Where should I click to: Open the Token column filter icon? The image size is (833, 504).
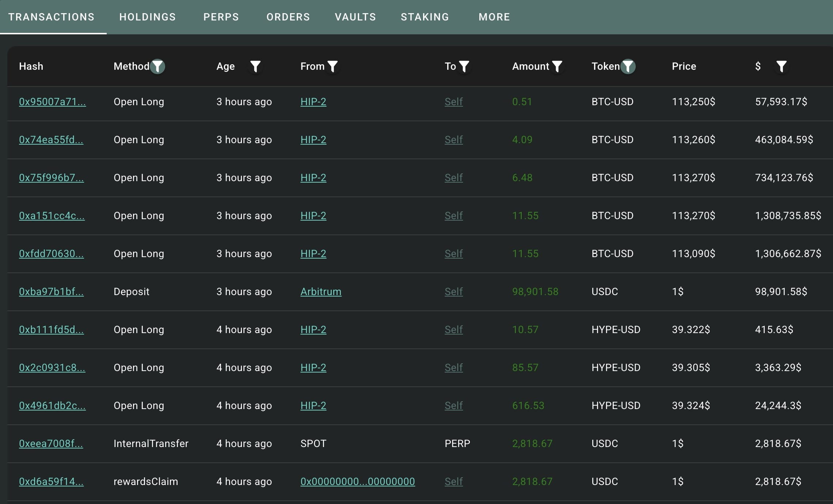pos(628,66)
